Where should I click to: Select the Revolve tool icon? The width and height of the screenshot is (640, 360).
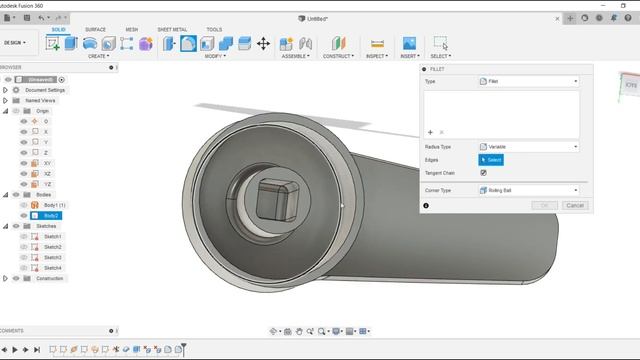pos(90,43)
